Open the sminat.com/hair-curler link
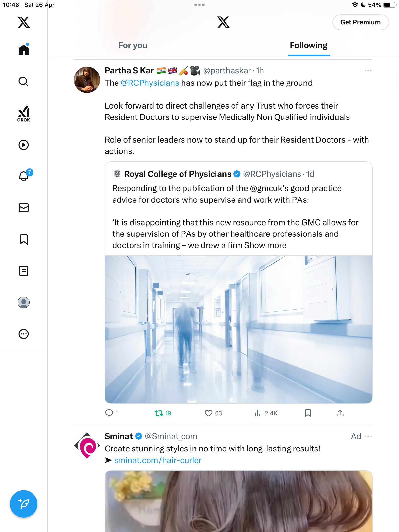This screenshot has height=532, width=399. pyautogui.click(x=158, y=460)
